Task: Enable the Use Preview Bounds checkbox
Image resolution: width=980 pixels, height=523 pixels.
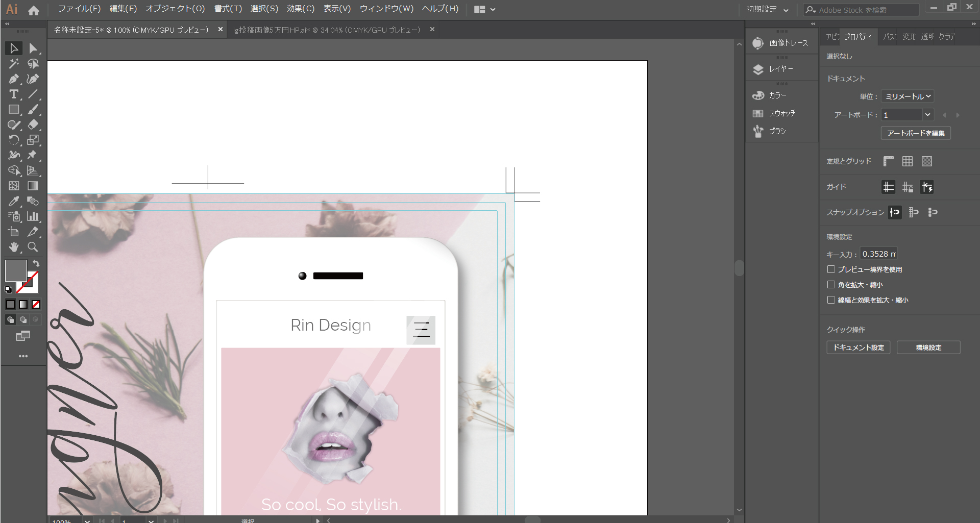Action: coord(831,269)
